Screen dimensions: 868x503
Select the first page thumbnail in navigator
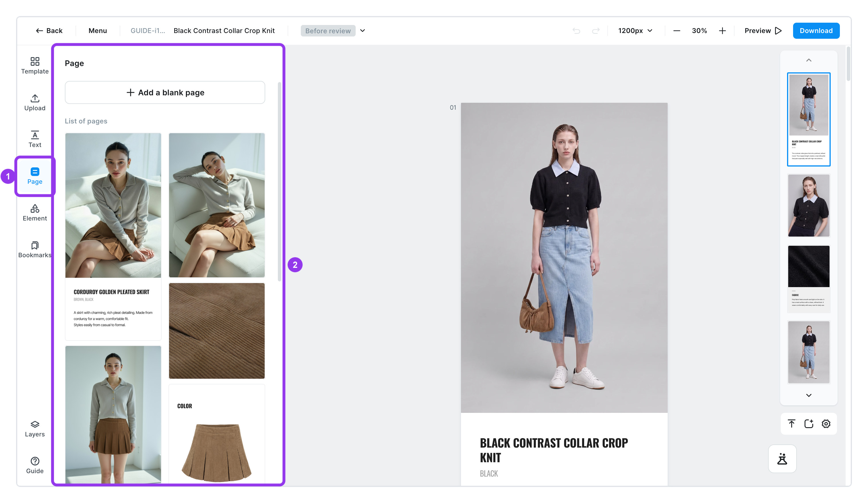click(808, 119)
